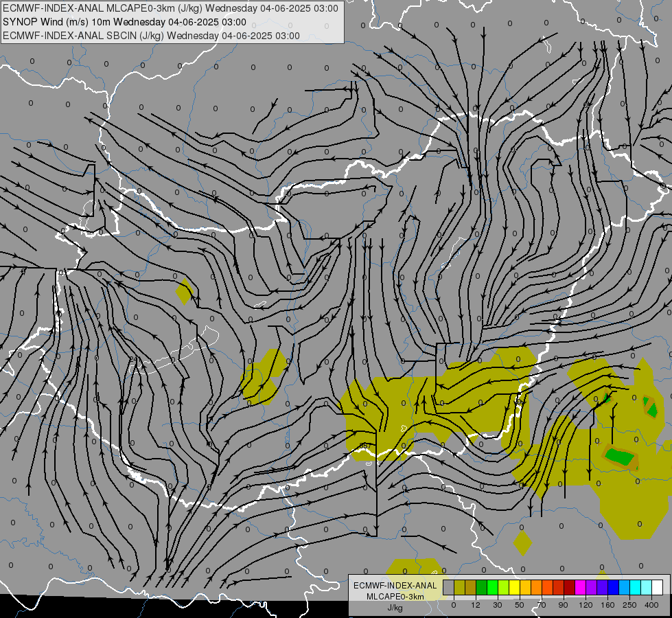Select the white legend swatch

tap(658, 587)
